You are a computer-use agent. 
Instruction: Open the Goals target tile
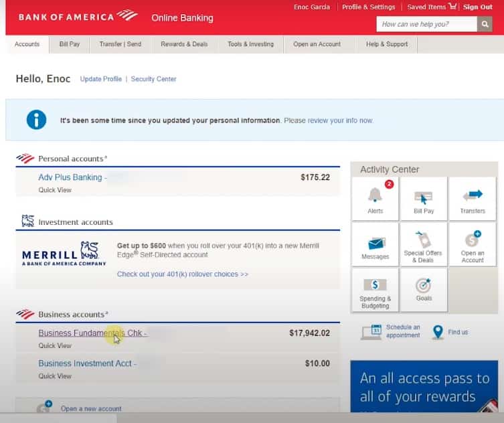424,290
